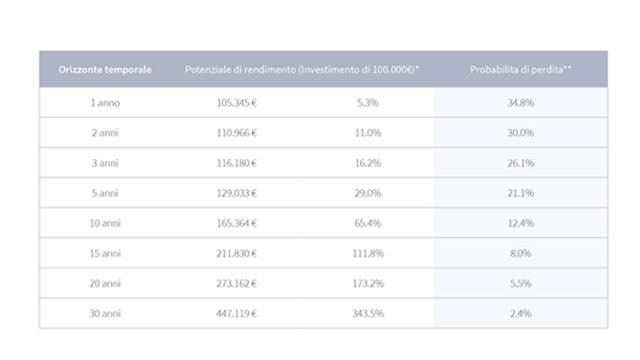Click the 343.5% return cell
The height and width of the screenshot is (360, 640).
click(368, 313)
